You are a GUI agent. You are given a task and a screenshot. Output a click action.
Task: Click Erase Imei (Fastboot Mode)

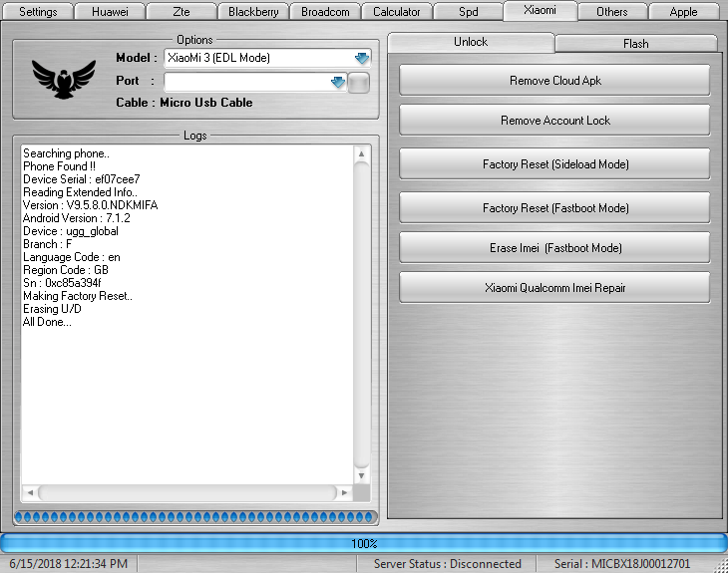(x=554, y=248)
